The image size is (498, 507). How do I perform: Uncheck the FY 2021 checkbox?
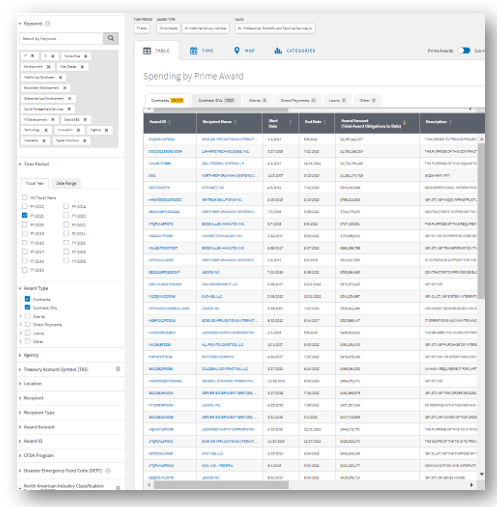[25, 215]
